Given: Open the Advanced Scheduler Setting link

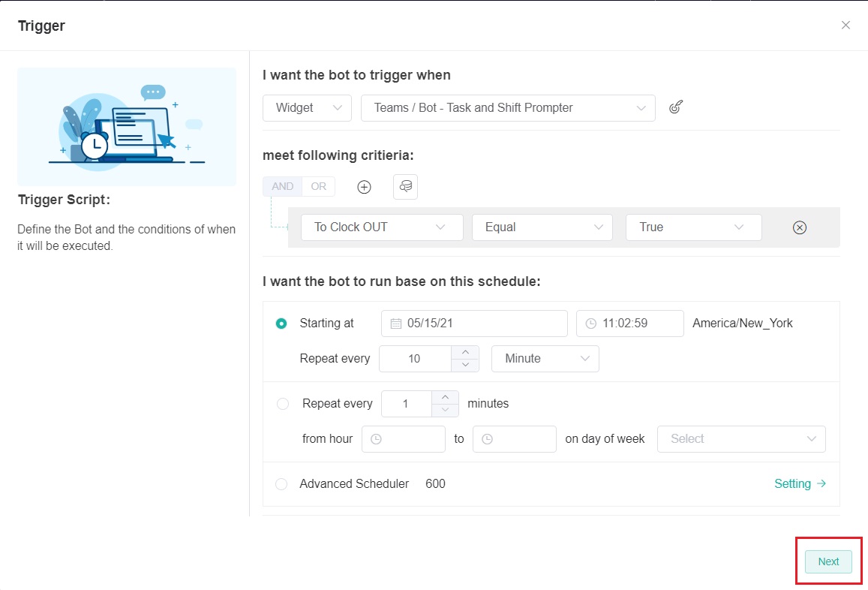Looking at the screenshot, I should pos(800,484).
